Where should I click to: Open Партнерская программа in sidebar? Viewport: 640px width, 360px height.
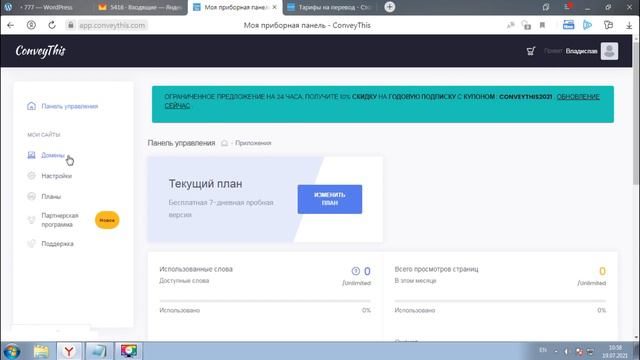pyautogui.click(x=60, y=220)
